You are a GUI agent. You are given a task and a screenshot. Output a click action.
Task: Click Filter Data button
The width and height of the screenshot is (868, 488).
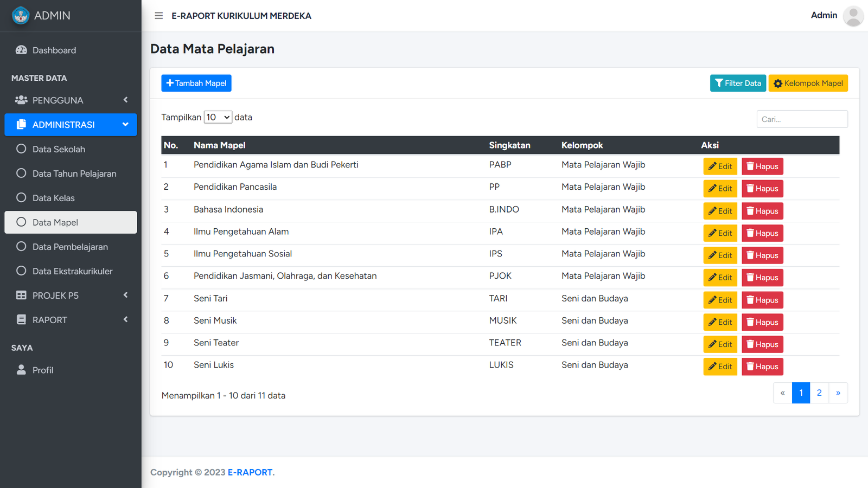738,83
